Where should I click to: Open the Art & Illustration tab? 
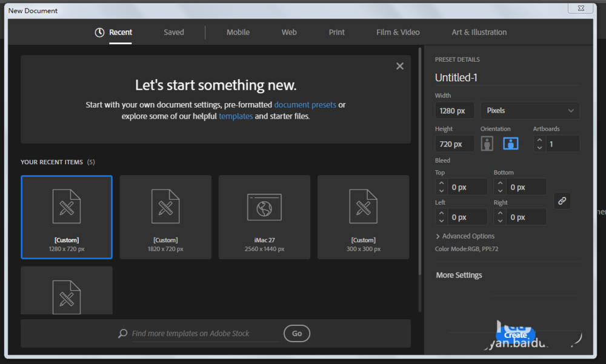point(479,33)
